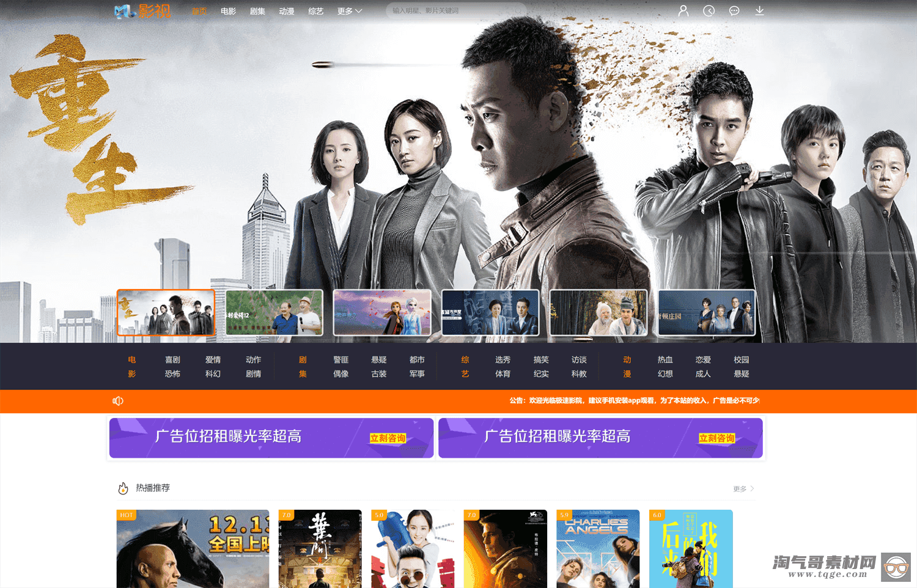Open the 恐怖 movie genre

(172, 374)
